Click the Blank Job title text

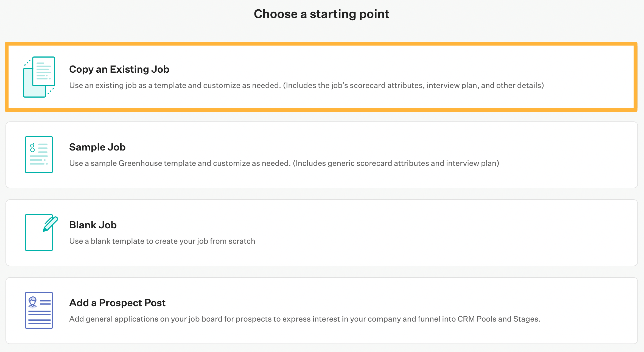pos(93,225)
